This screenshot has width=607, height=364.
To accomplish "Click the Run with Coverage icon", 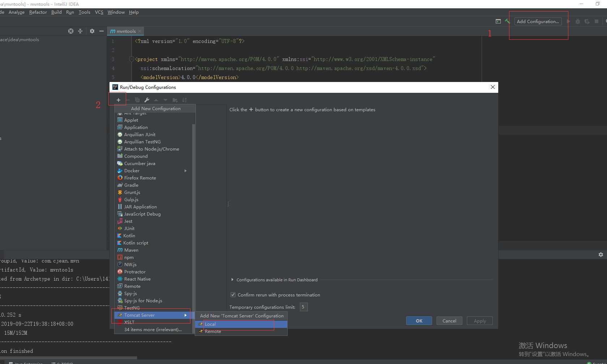I will [x=587, y=21].
